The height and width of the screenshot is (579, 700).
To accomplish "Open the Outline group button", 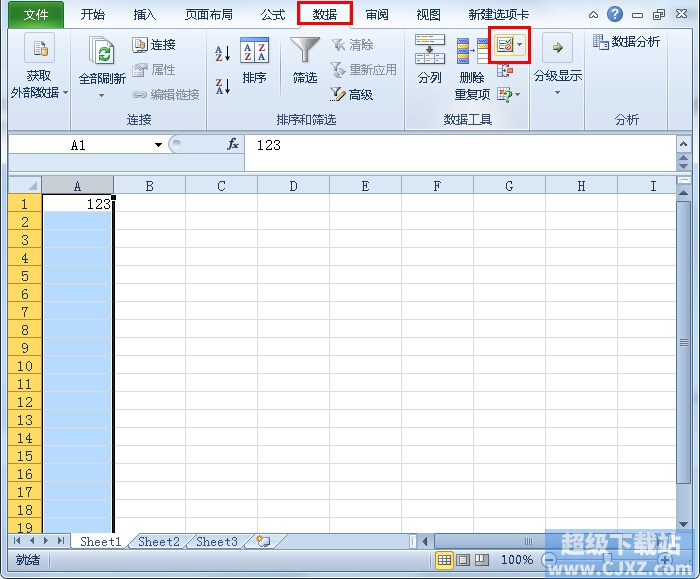I will click(x=558, y=65).
